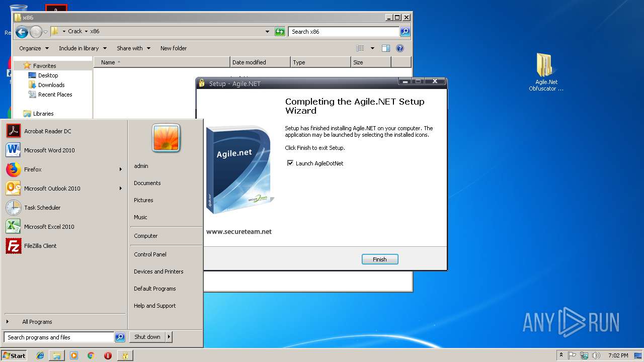
Task: Click Agile.NET setup taskbar icon
Action: (x=125, y=355)
